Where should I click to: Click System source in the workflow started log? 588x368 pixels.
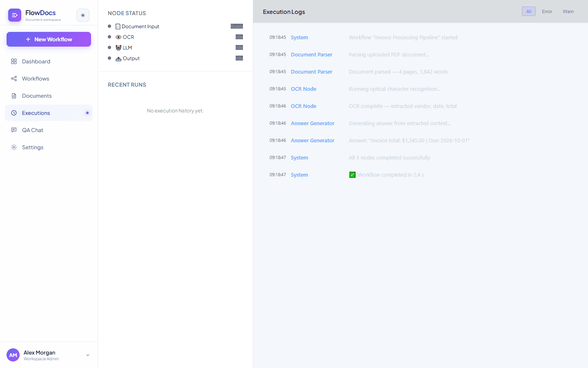[x=299, y=38]
